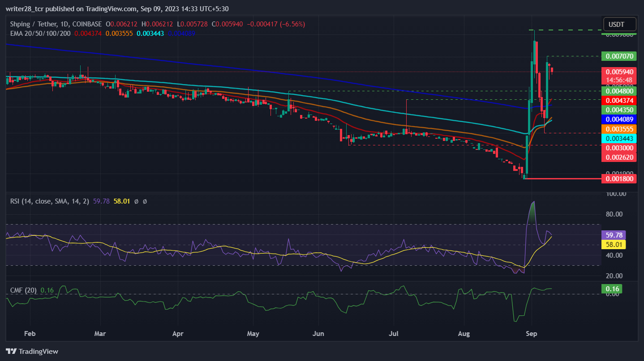
Task: Click the Apr label on the time axis
Action: [178, 334]
